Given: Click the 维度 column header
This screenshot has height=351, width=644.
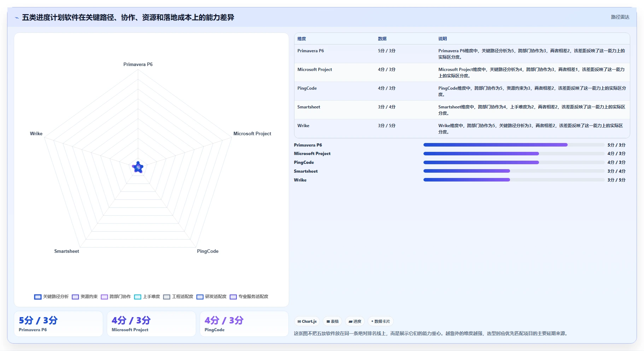Looking at the screenshot, I should [x=301, y=39].
